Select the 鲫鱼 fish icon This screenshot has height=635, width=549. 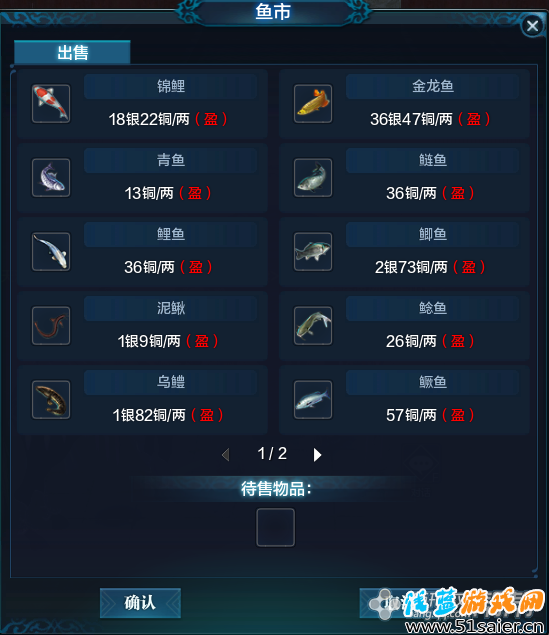coord(313,251)
